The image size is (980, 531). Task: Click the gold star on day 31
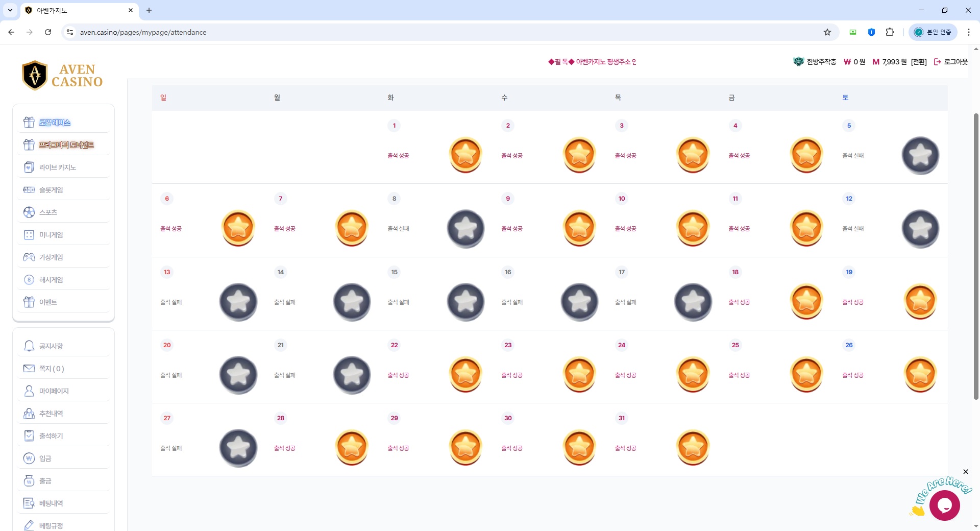tap(693, 447)
